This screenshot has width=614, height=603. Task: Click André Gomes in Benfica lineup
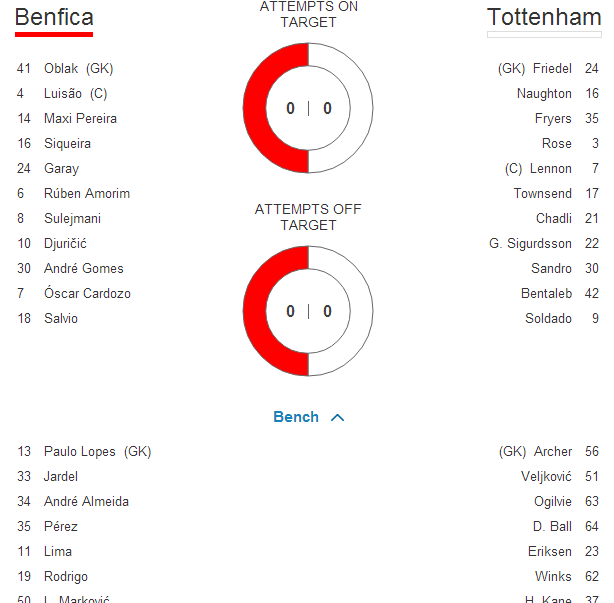(84, 269)
